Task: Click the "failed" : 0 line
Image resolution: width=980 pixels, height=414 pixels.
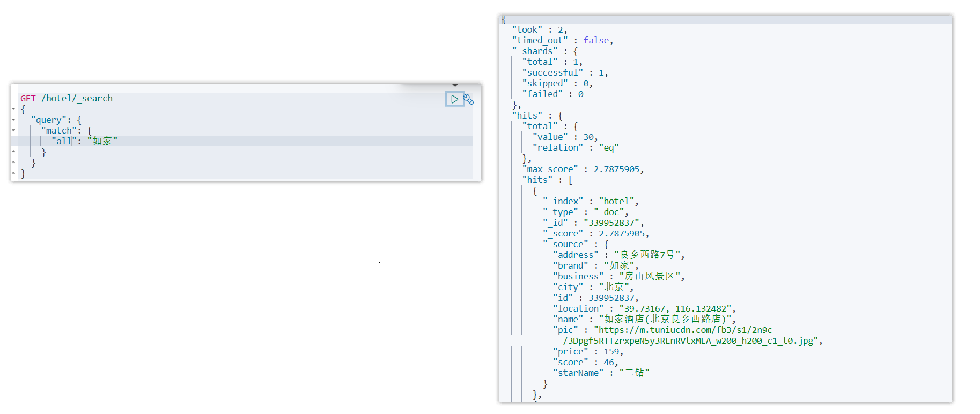Action: click(553, 94)
